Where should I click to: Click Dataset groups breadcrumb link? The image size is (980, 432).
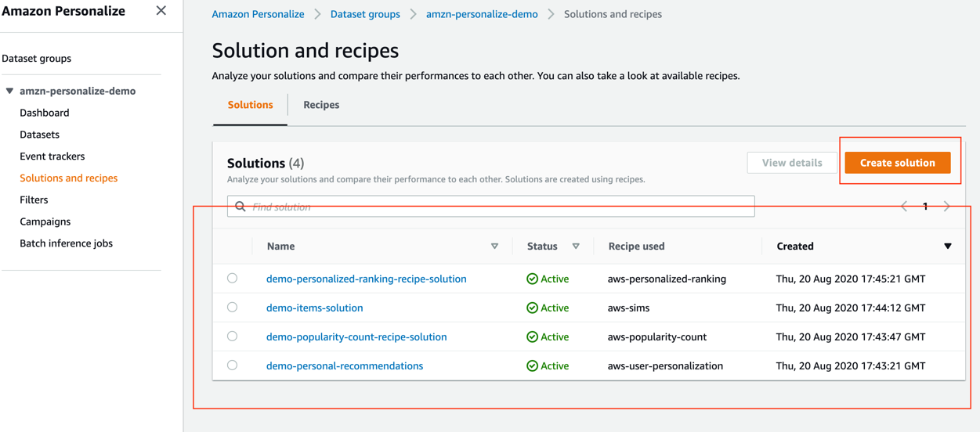click(x=365, y=14)
